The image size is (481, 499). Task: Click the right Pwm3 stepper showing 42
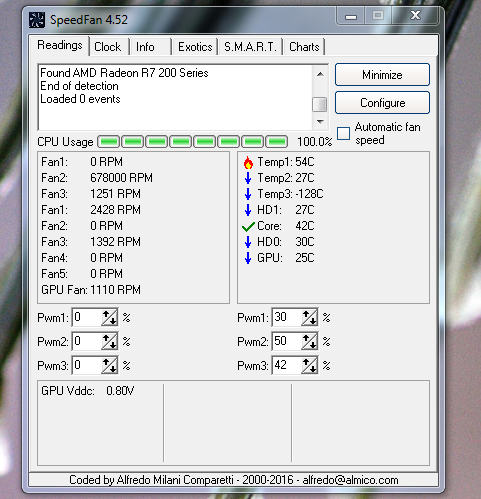tap(310, 365)
